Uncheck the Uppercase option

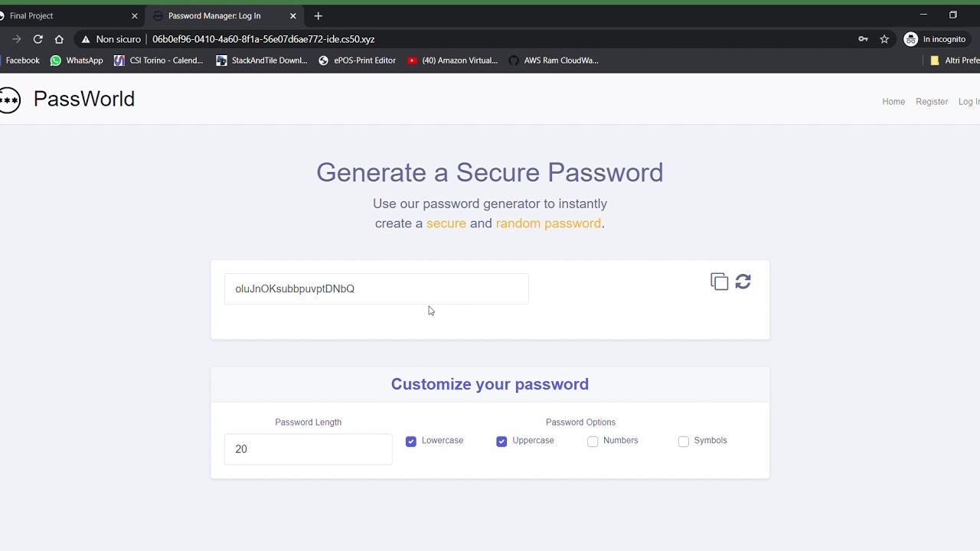[501, 442]
